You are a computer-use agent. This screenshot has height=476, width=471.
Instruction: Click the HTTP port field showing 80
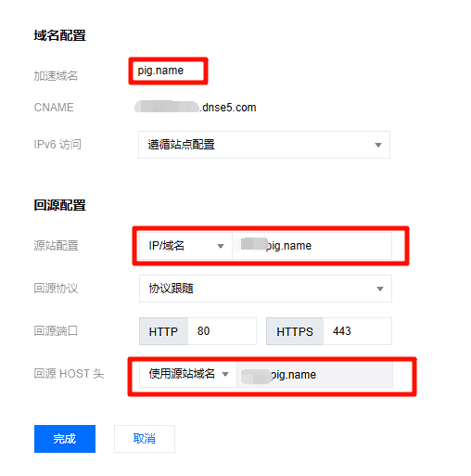[222, 331]
